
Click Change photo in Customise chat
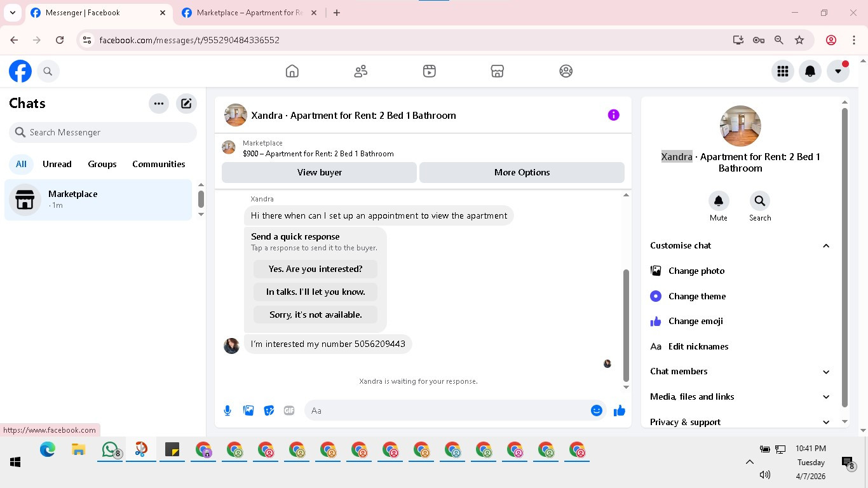(x=740, y=271)
